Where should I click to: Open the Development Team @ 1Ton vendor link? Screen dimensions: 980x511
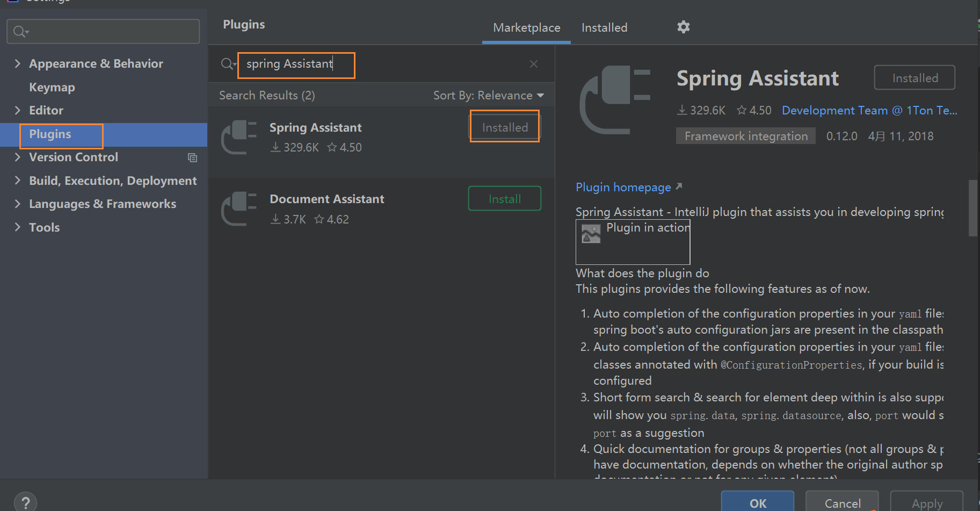pos(869,110)
